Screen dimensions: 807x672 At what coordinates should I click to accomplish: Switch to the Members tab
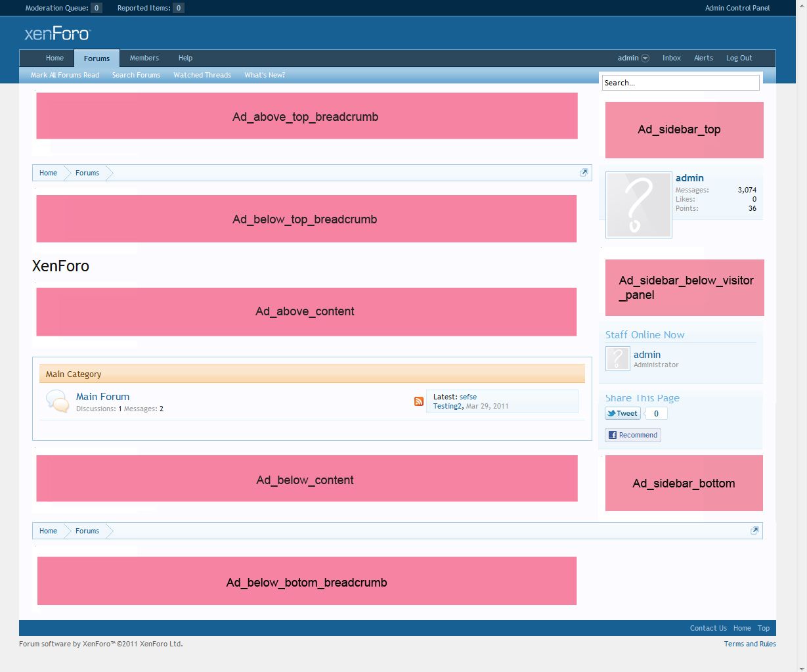click(x=144, y=58)
